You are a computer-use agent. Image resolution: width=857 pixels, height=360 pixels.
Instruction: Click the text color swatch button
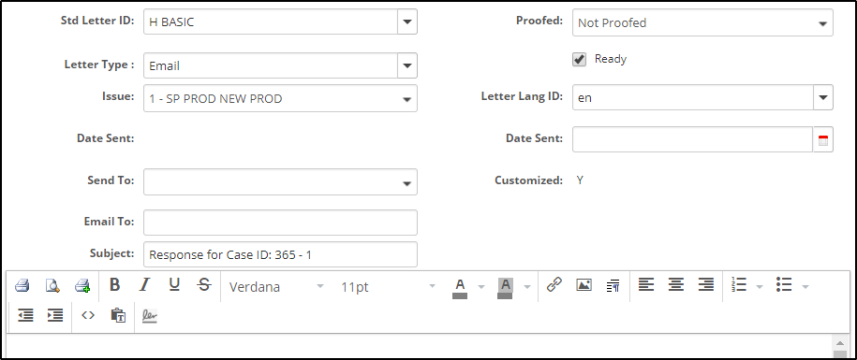pos(460,287)
